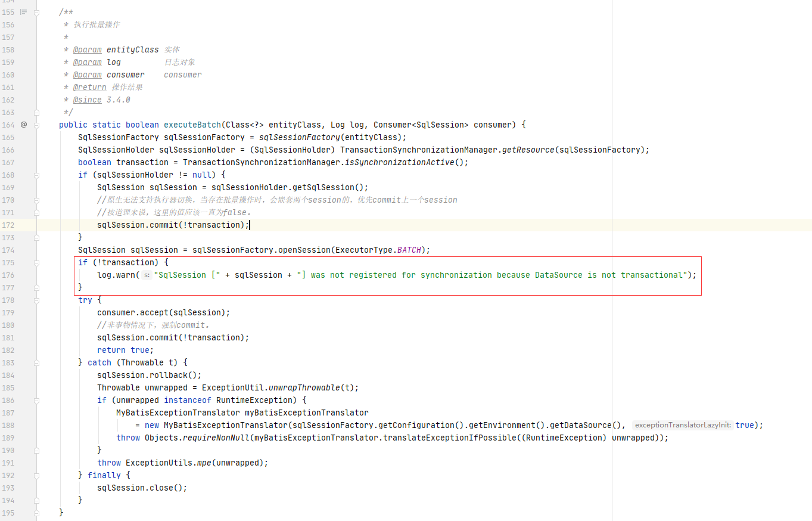This screenshot has width=812, height=521.
Task: Click the fold end marker on line 195
Action: tap(37, 513)
